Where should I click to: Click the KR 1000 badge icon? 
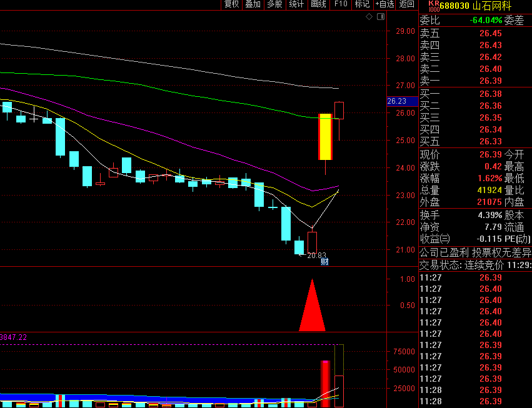pyautogui.click(x=434, y=6)
